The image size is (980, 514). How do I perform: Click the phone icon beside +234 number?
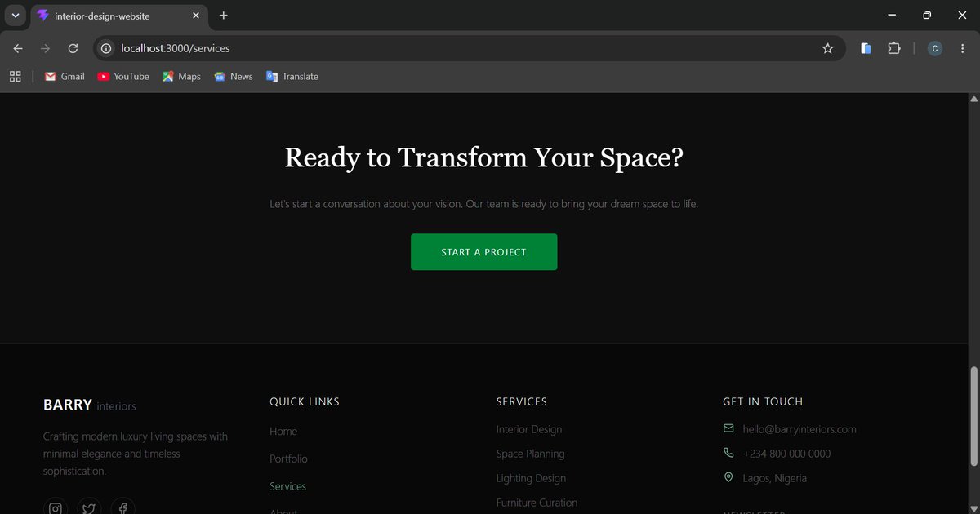point(728,453)
